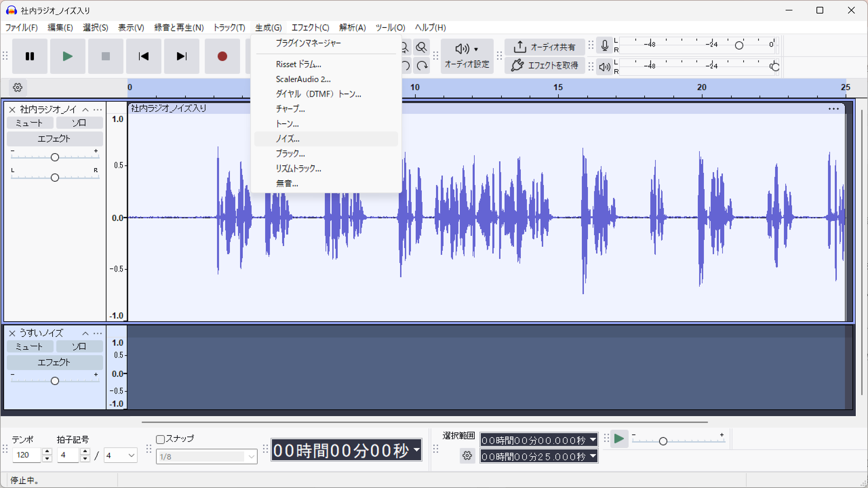Click the zoom toggle magnifier icon
The width and height of the screenshot is (868, 488).
click(421, 47)
